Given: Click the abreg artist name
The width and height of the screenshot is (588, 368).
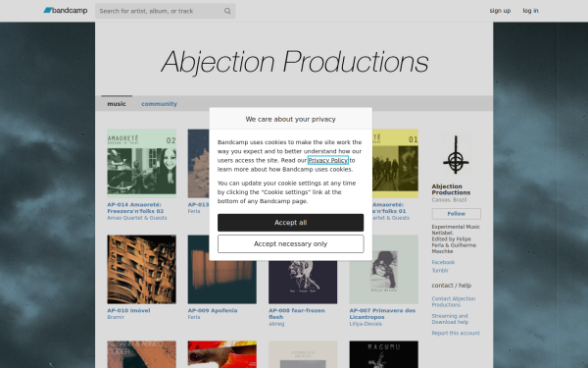Looking at the screenshot, I should [276, 324].
